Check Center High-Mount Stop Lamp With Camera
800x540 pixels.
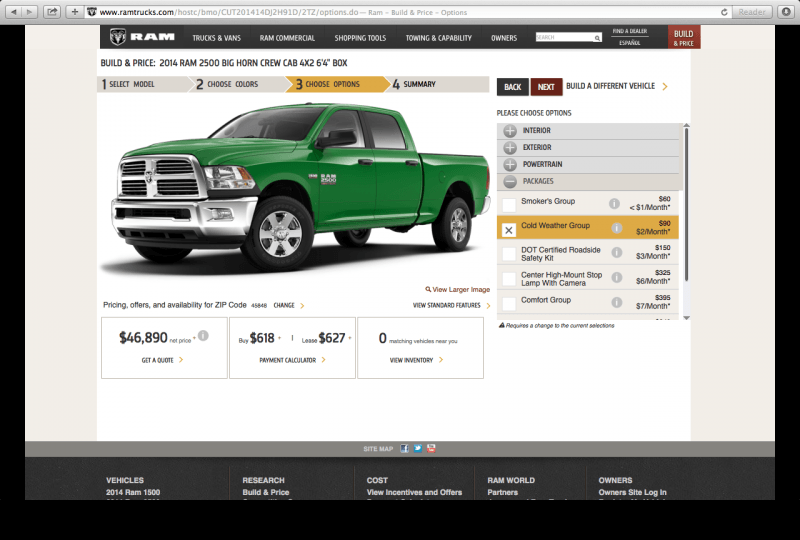coord(509,279)
